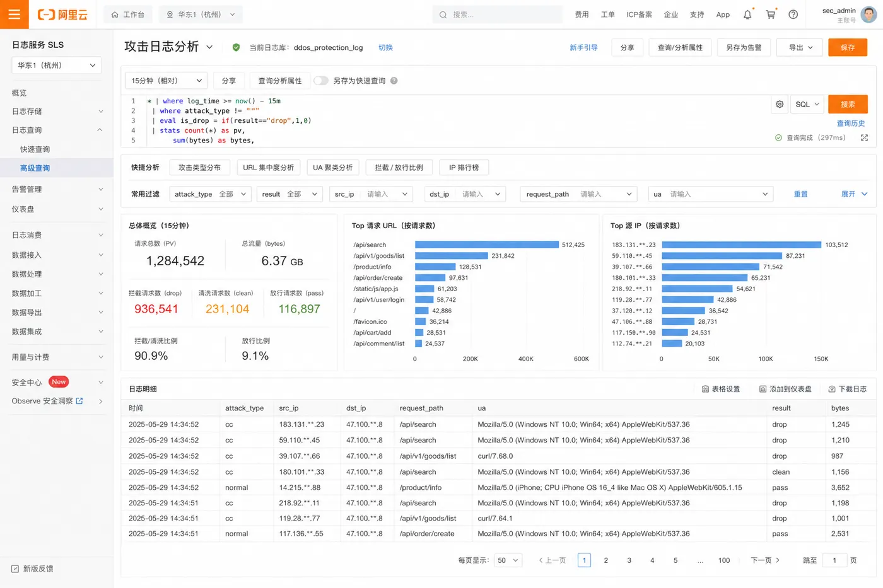Expand query editor to fullscreen
The height and width of the screenshot is (588, 883).
(864, 137)
